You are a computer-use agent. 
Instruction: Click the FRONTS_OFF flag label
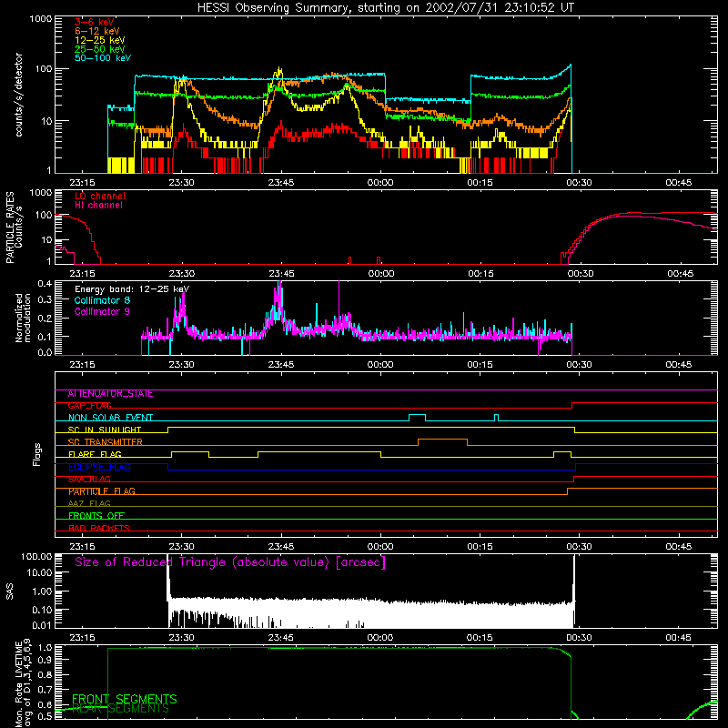[x=96, y=516]
